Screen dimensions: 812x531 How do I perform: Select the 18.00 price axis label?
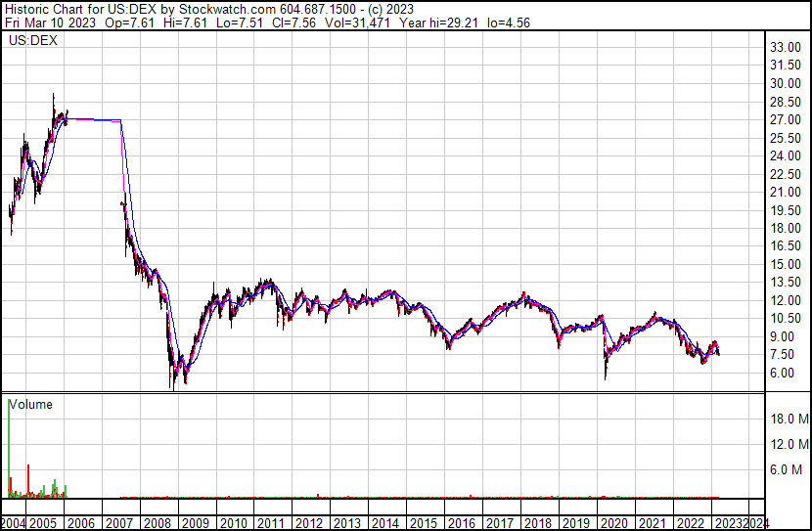[x=786, y=228]
